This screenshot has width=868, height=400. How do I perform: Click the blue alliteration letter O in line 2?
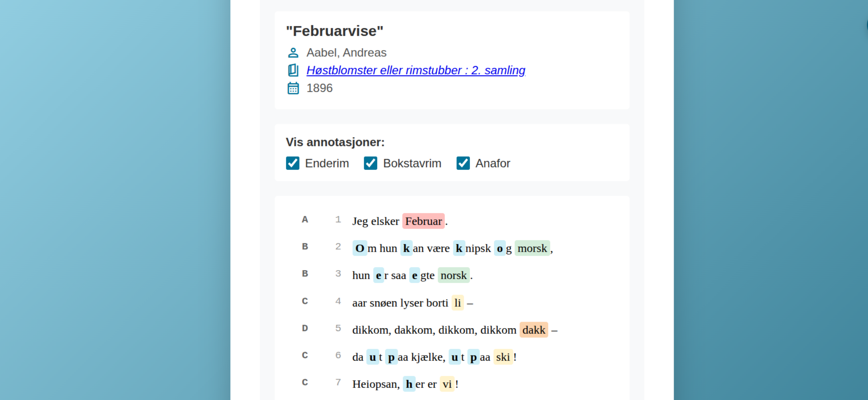[359, 248]
